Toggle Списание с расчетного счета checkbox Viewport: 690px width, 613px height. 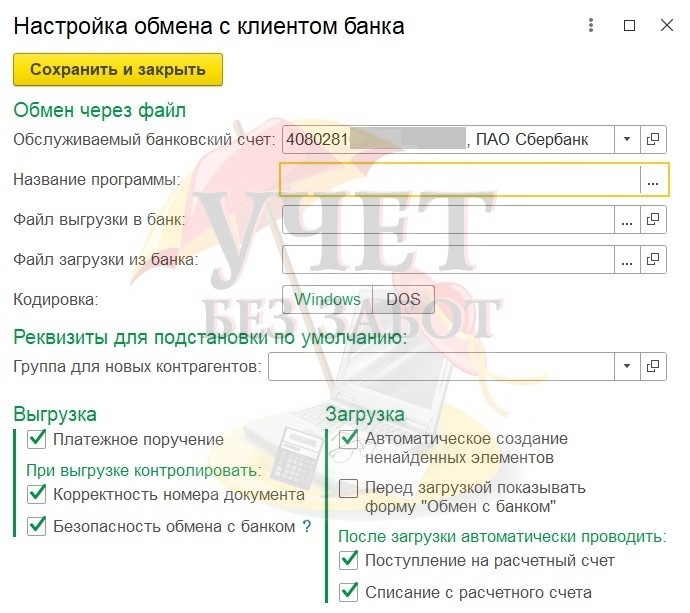(349, 592)
